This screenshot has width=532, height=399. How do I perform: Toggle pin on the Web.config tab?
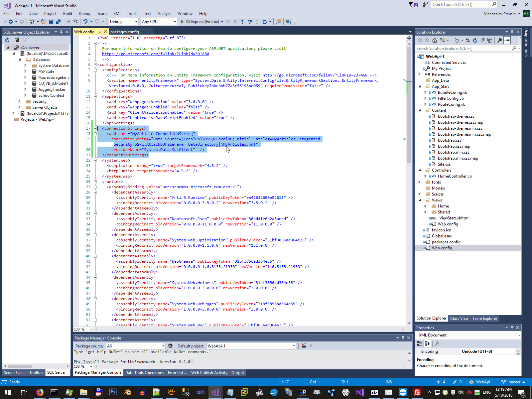(99, 32)
